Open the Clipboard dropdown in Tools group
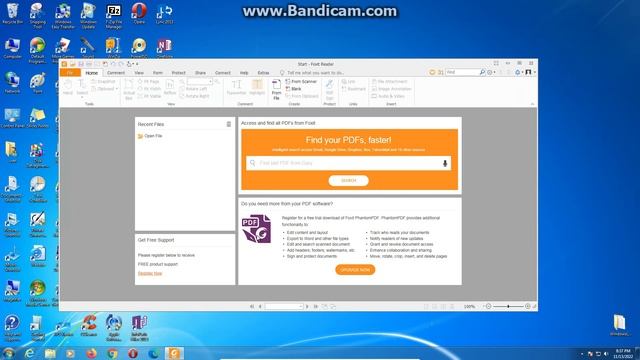Viewport: 640px width, 360px height. (104, 89)
